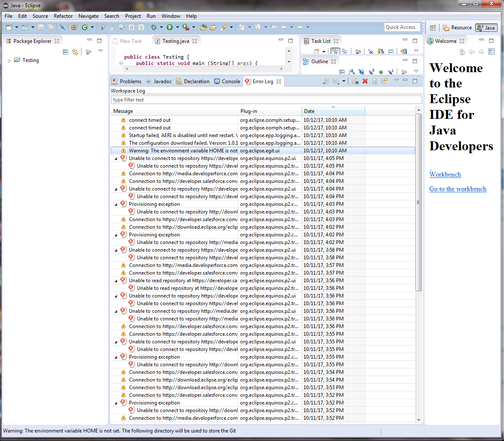504x441 pixels.
Task: Click the New Java Package icon
Action: click(x=74, y=27)
